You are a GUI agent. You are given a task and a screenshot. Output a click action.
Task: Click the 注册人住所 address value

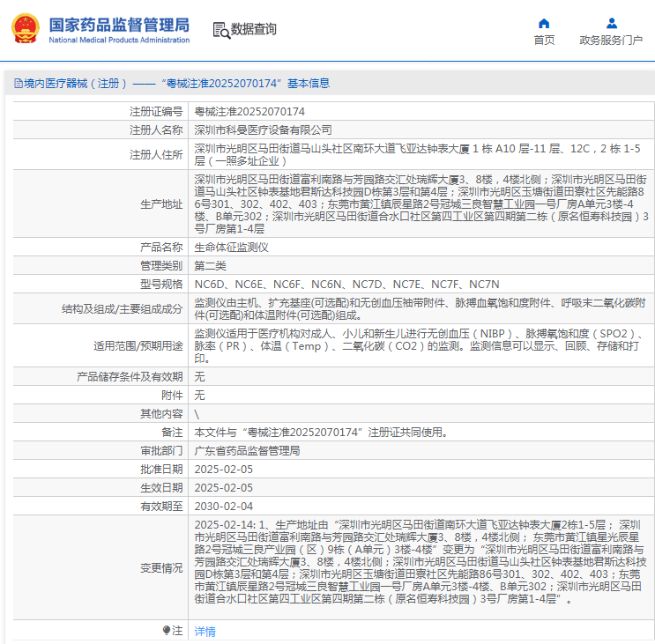(x=417, y=154)
